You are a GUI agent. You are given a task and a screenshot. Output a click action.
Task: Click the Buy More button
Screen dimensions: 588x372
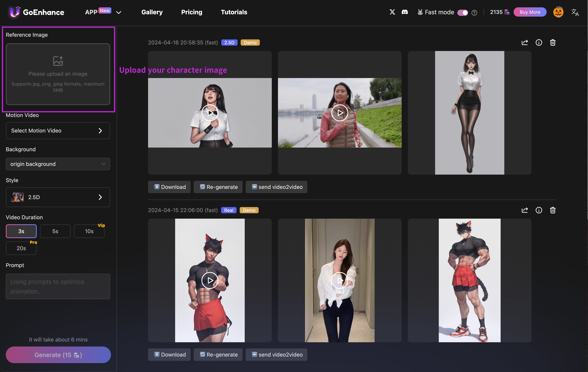[x=530, y=12]
